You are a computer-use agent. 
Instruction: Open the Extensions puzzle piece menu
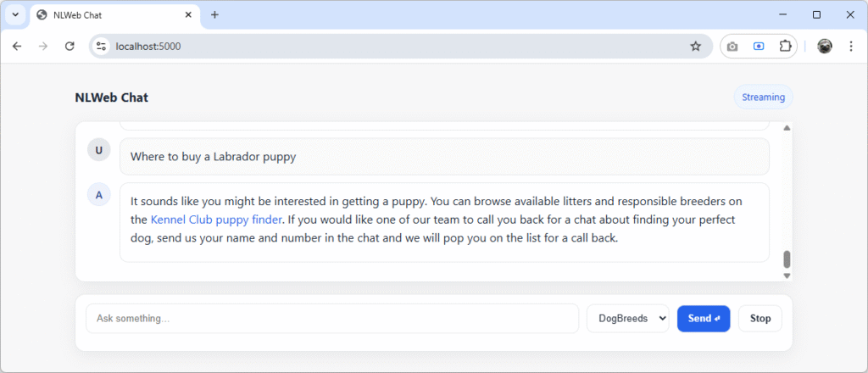(x=785, y=47)
